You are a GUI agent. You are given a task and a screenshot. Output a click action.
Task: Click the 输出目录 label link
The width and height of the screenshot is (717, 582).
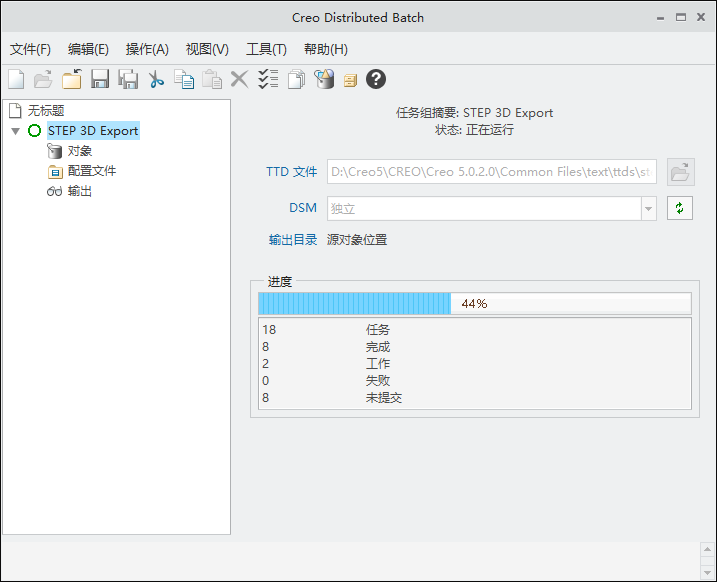293,240
